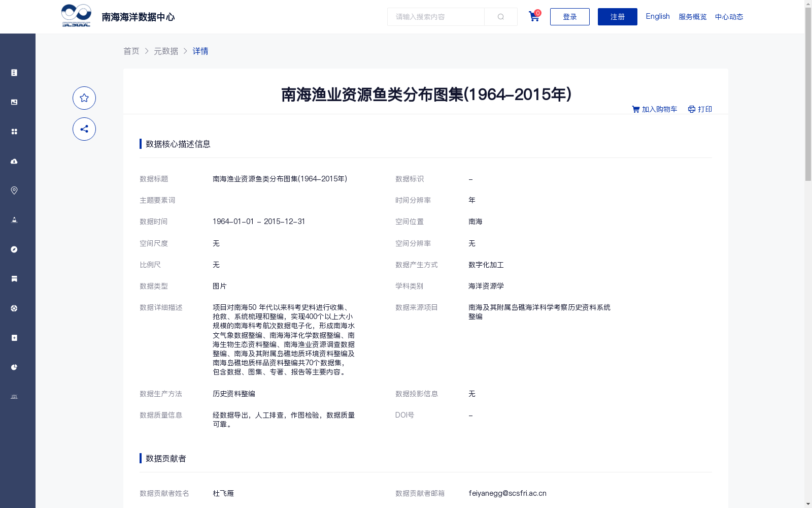Click the page vertical scrollbar thumb
The width and height of the screenshot is (812, 508).
[x=808, y=94]
